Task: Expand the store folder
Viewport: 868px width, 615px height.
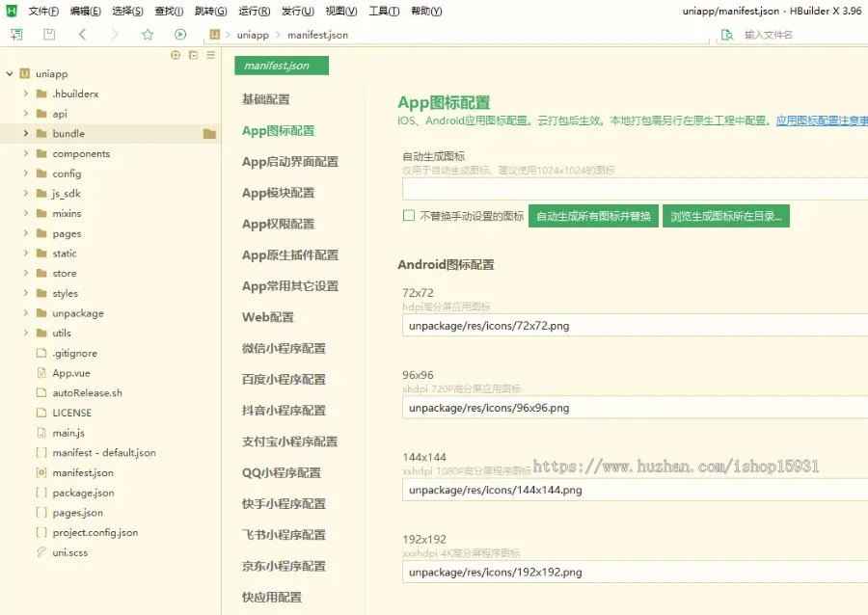Action: [25, 273]
